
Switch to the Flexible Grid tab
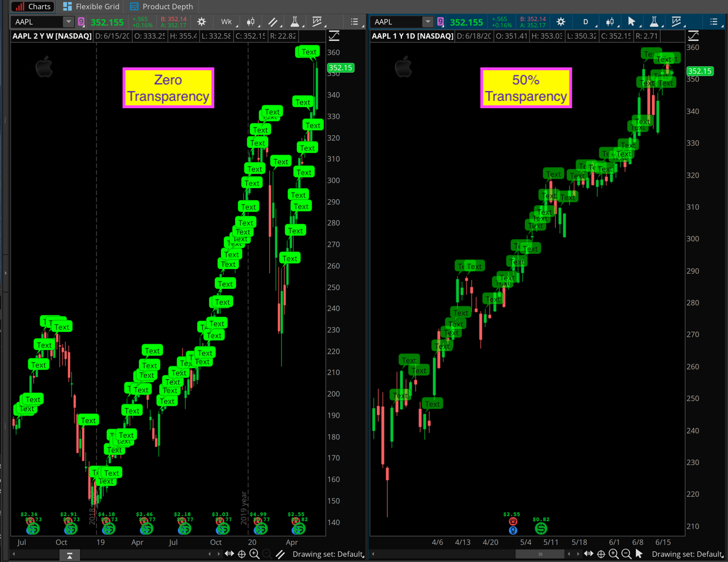91,6
